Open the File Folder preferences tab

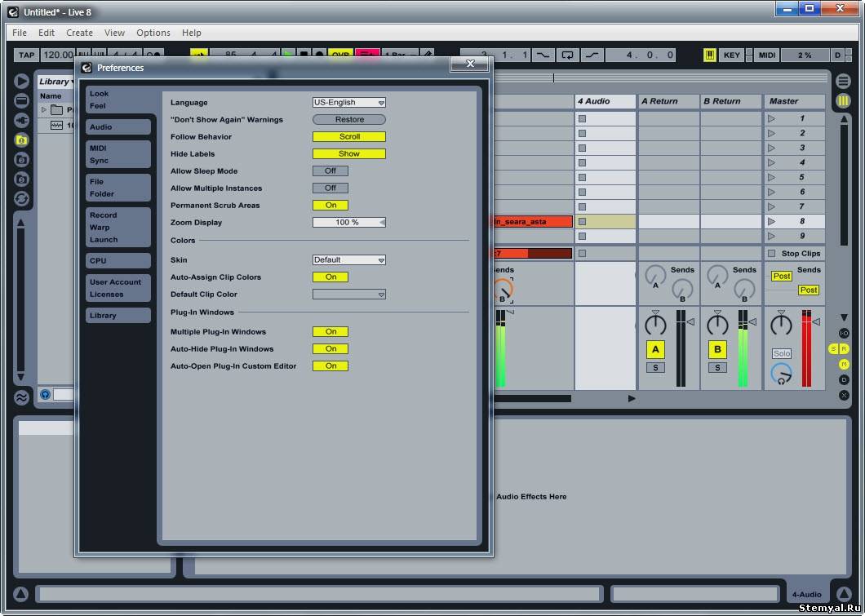[x=118, y=188]
